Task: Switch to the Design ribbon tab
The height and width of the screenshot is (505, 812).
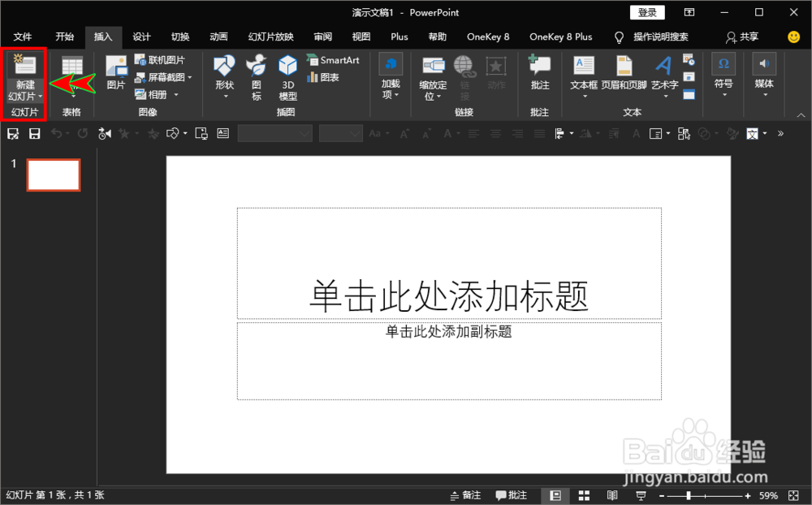Action: point(141,37)
